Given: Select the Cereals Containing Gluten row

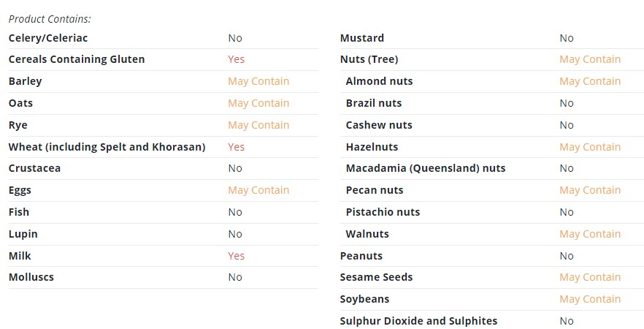Looking at the screenshot, I should click(163, 60).
